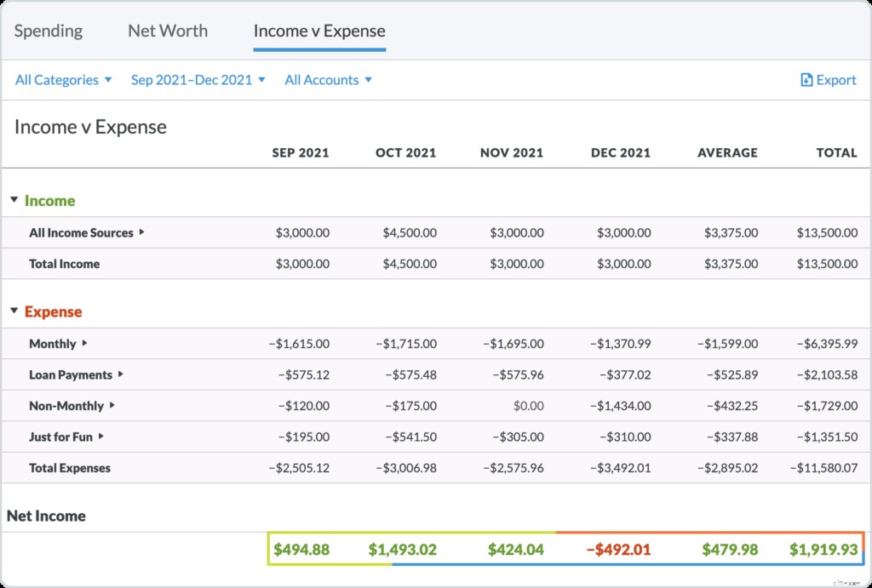Collapse the Income section triangle

tap(13, 201)
